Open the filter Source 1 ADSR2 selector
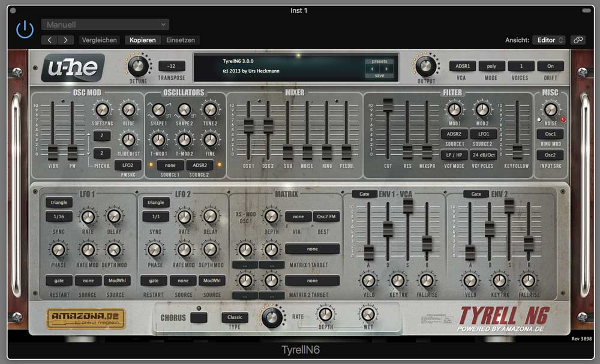600x364 pixels. (454, 134)
